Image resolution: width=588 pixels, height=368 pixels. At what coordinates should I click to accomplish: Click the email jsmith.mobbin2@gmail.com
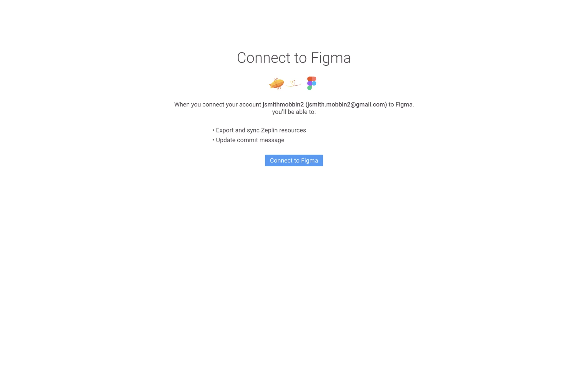[x=346, y=105]
